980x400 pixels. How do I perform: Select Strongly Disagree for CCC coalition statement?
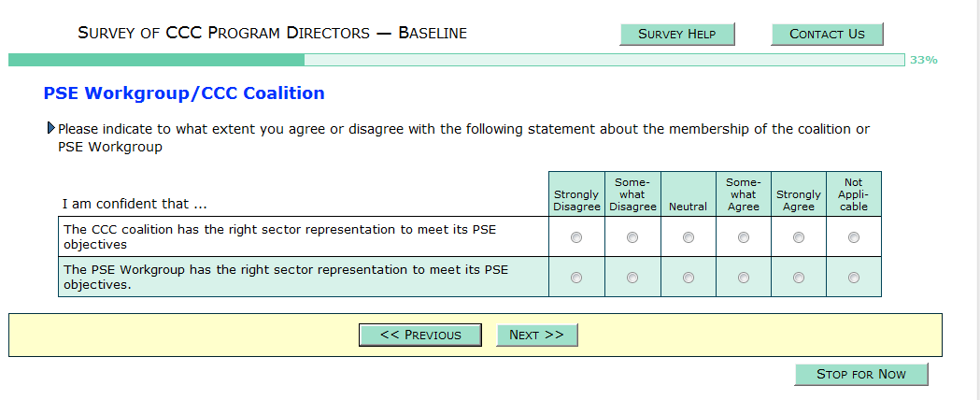click(576, 237)
